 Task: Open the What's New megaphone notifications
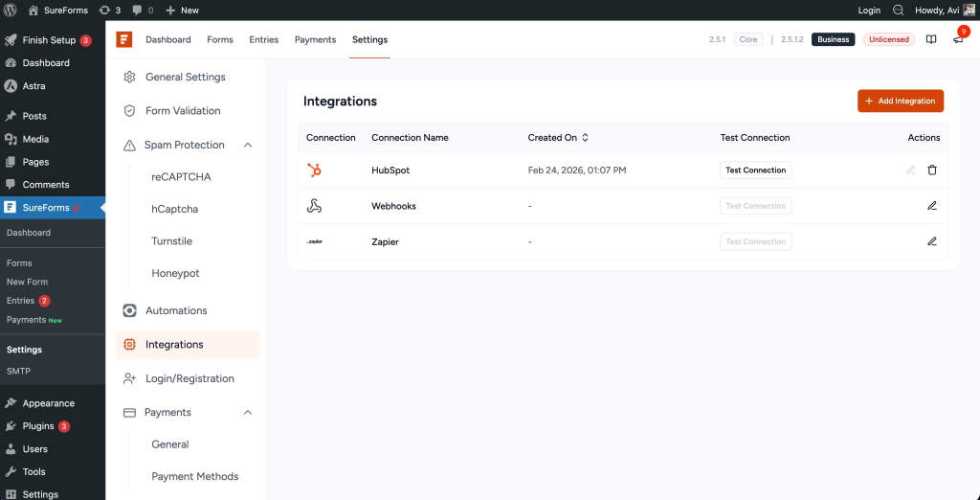(x=958, y=39)
